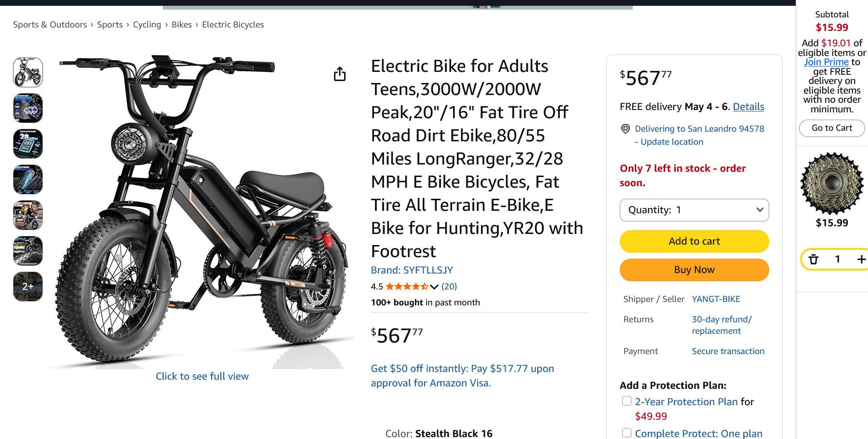Open the Cycling breadcrumb category
Viewport: 868px width, 439px height.
(147, 25)
